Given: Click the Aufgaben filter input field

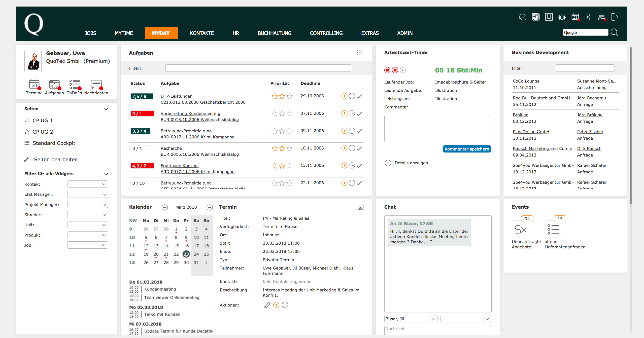Looking at the screenshot, I should click(x=258, y=68).
